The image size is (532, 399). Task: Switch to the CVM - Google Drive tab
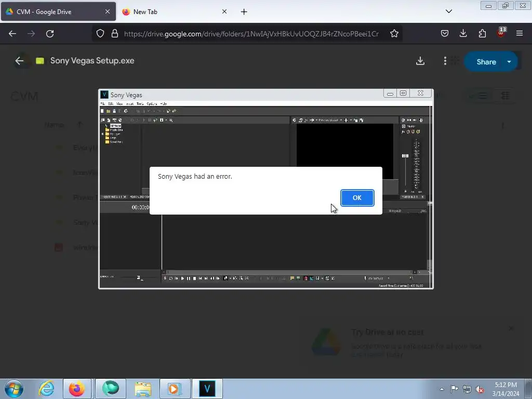(x=58, y=11)
